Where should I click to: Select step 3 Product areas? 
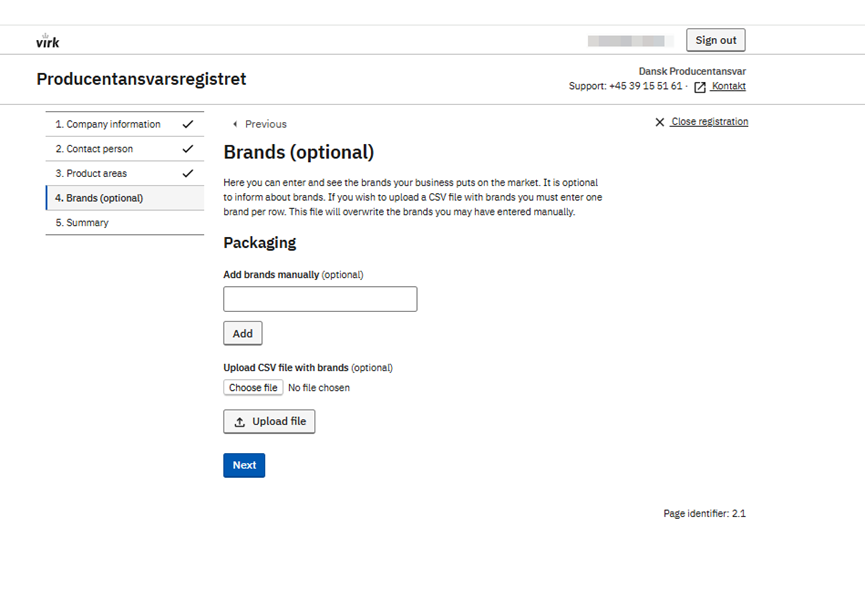point(97,173)
